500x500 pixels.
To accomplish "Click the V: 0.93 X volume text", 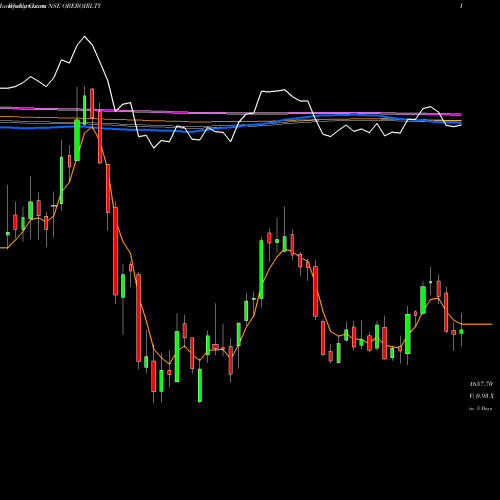I will coord(482,396).
